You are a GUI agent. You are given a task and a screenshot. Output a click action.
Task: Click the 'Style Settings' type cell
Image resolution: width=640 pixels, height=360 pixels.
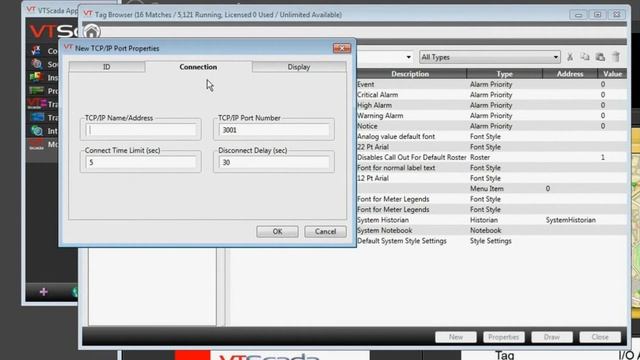click(491, 241)
